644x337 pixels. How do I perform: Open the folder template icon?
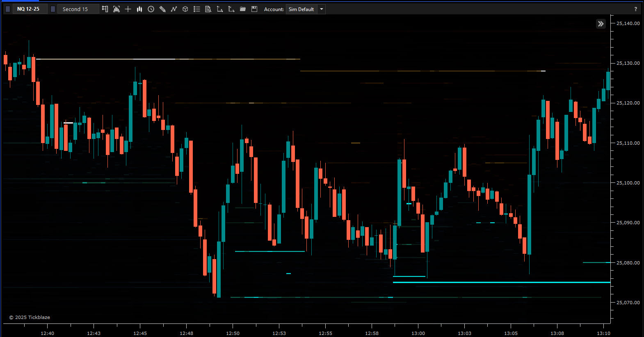click(243, 9)
